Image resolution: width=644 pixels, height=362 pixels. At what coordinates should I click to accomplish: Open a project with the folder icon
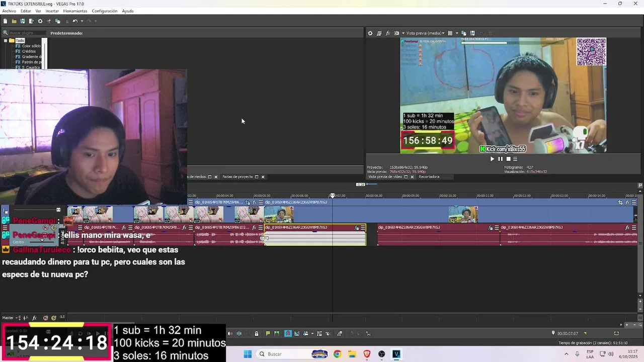(14, 21)
